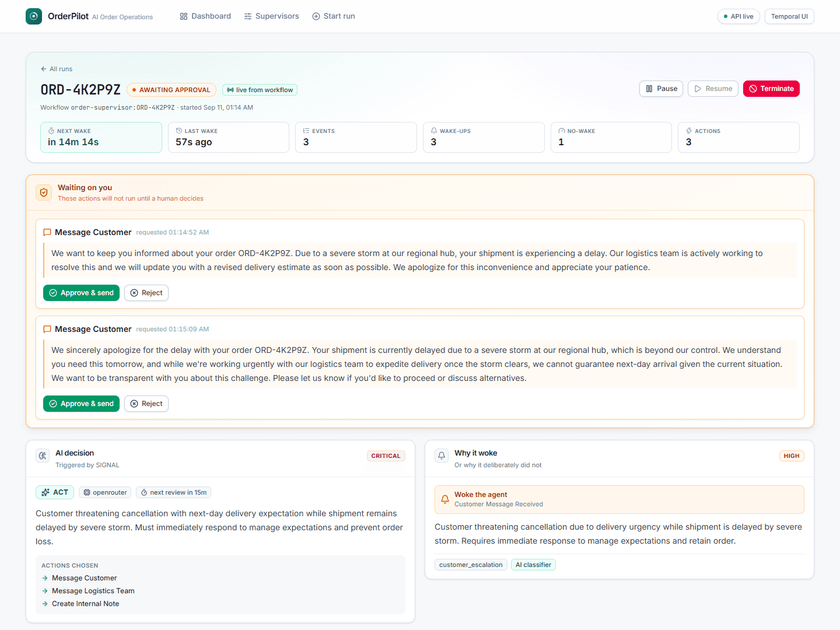Click the chip icon in the openrouter tag
The height and width of the screenshot is (630, 840).
87,492
